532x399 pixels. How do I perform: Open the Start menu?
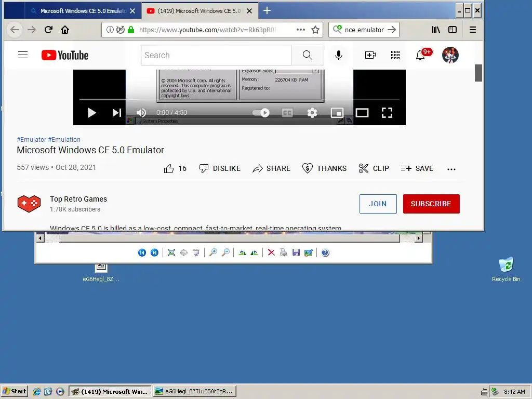[x=15, y=391]
